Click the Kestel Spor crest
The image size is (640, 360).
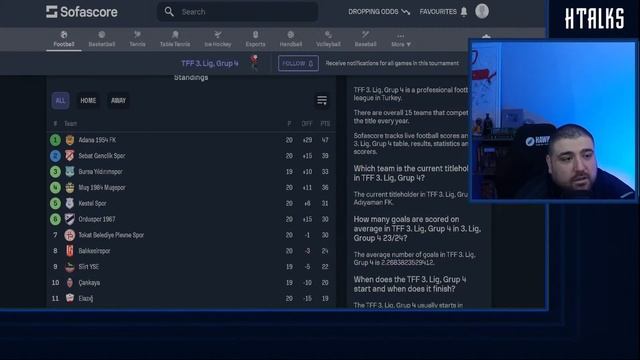click(x=70, y=203)
